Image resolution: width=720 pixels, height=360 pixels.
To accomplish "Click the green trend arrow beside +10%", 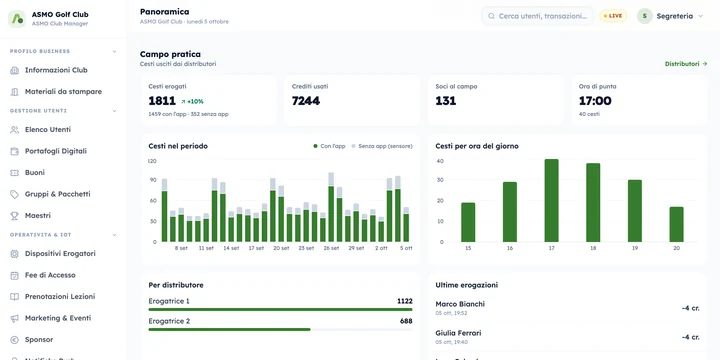I will (183, 101).
